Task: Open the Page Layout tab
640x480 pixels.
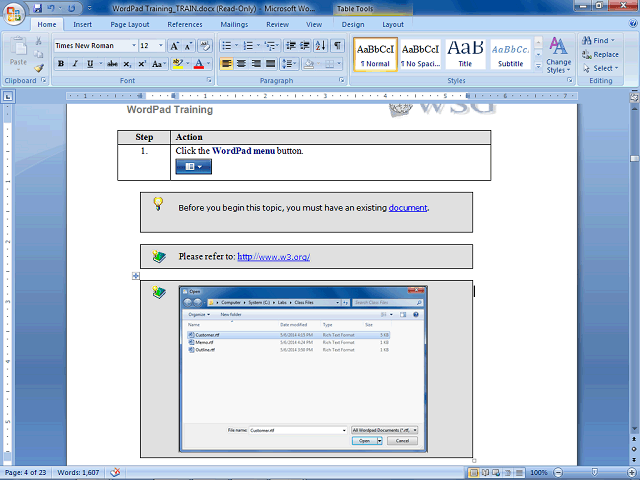Action: 130,24
